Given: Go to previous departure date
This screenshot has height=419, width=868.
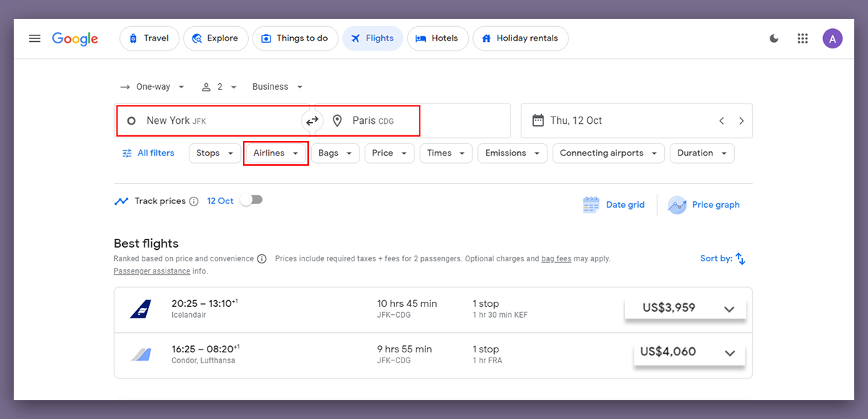Looking at the screenshot, I should click(721, 121).
